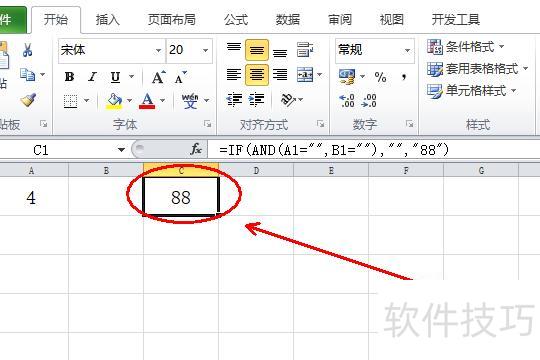This screenshot has height=360, width=540.
Task: Click the insert function fx button
Action: tap(196, 149)
